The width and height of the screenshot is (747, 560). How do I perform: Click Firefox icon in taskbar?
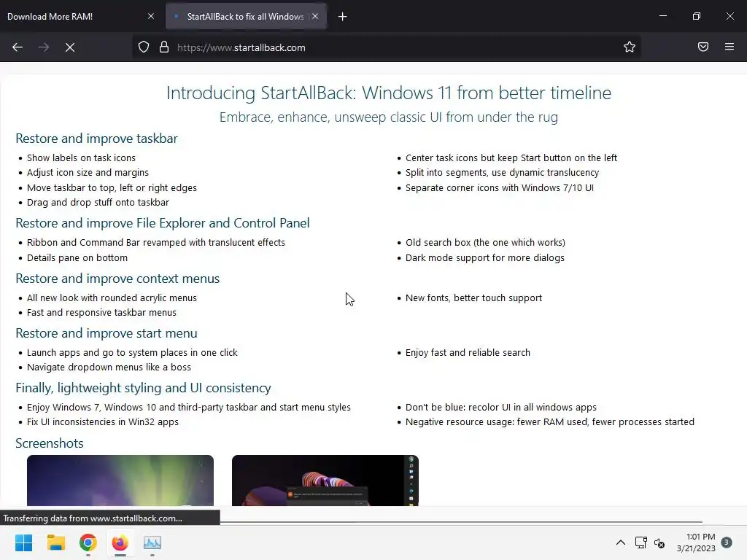coord(120,542)
